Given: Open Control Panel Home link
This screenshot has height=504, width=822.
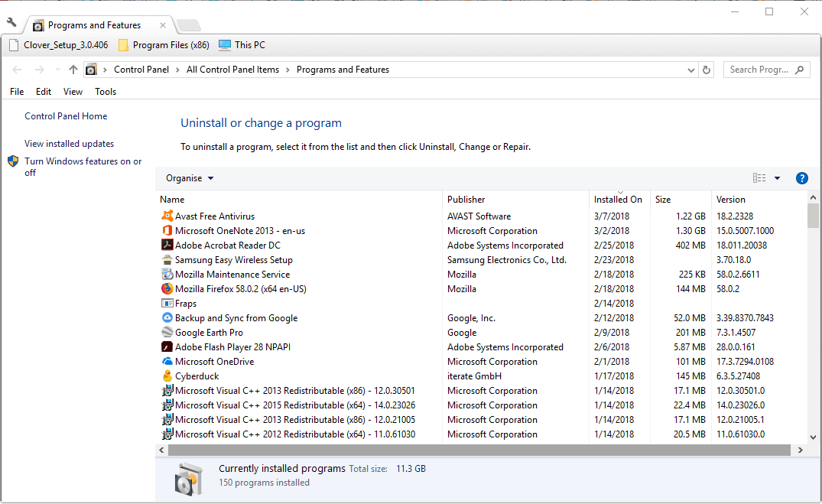Looking at the screenshot, I should click(x=66, y=116).
